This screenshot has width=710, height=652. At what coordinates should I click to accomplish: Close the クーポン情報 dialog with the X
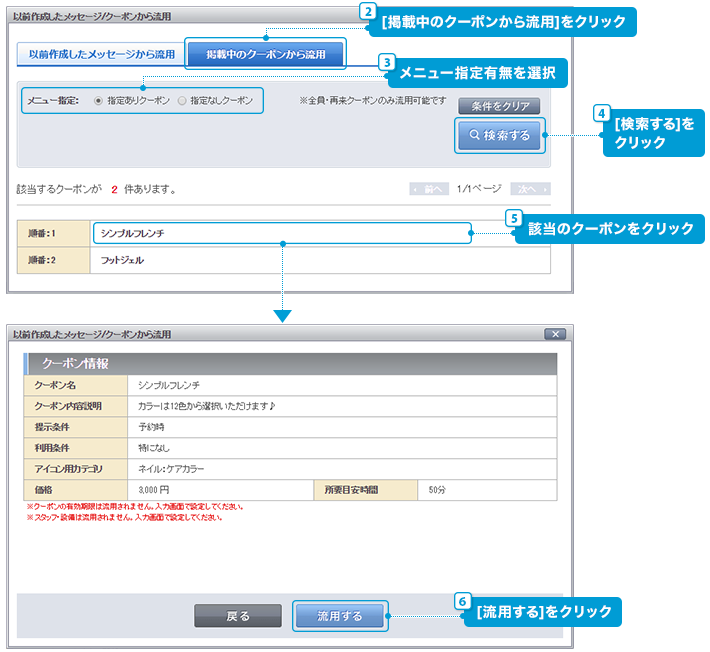coord(555,333)
